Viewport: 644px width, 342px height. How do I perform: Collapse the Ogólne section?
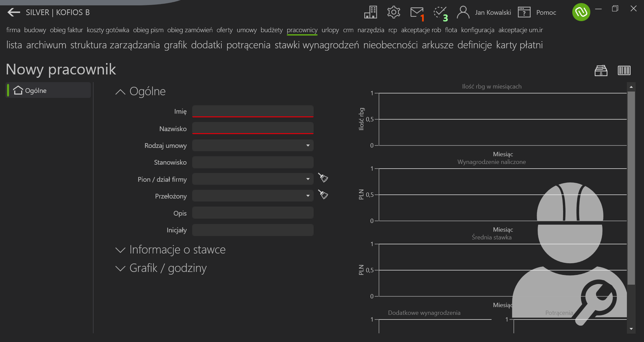[x=120, y=92]
